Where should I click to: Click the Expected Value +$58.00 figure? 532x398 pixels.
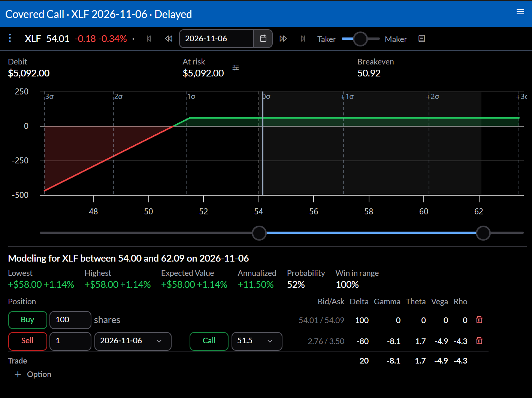(x=178, y=284)
